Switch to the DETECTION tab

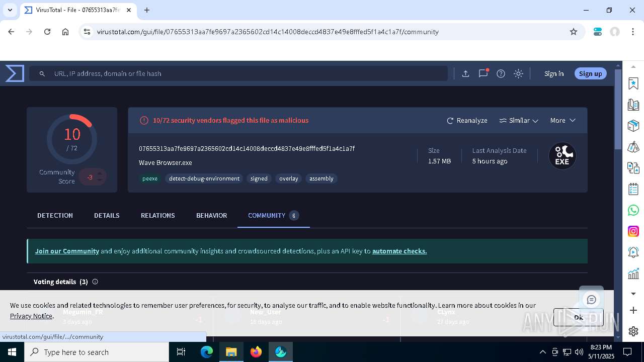(55, 215)
